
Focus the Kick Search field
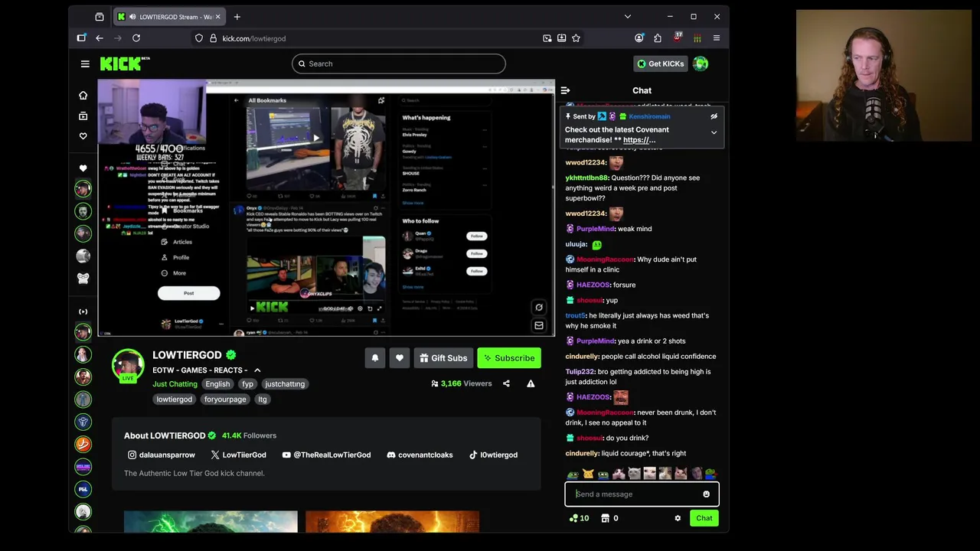398,64
